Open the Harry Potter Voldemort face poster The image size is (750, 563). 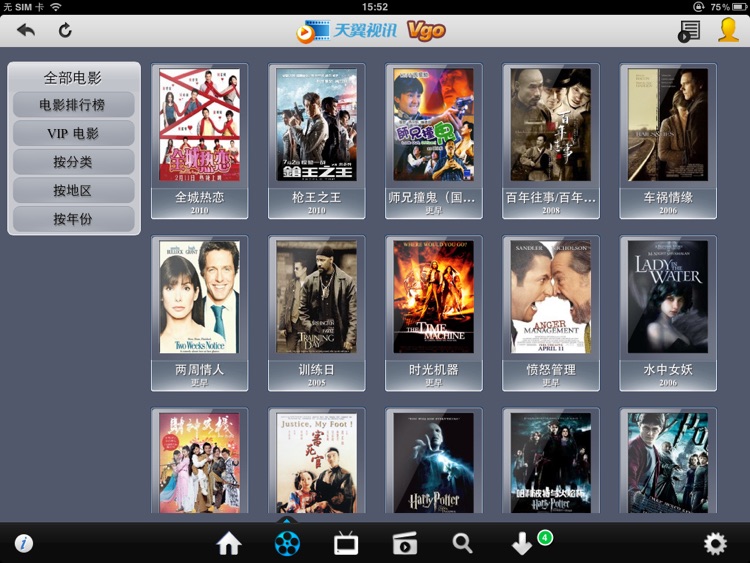[434, 463]
